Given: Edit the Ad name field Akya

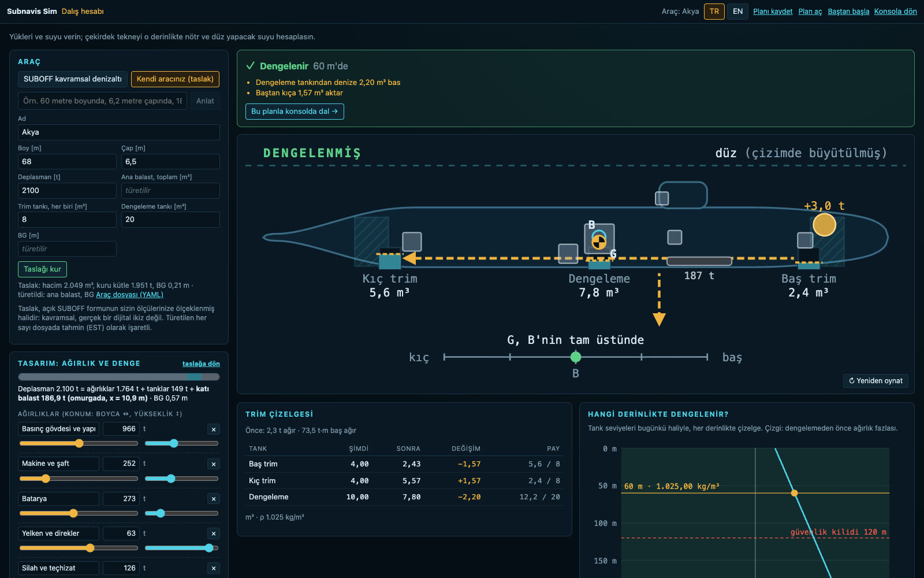Looking at the screenshot, I should click(119, 132).
